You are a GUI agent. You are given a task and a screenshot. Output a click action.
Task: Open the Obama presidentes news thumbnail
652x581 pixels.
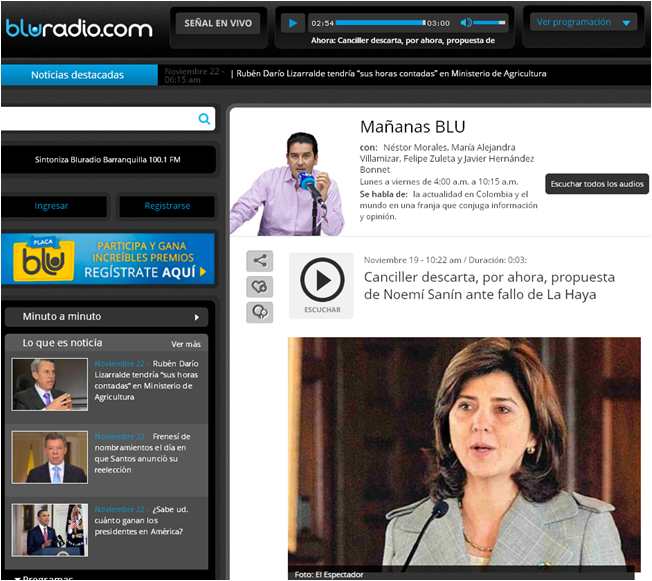(49, 530)
